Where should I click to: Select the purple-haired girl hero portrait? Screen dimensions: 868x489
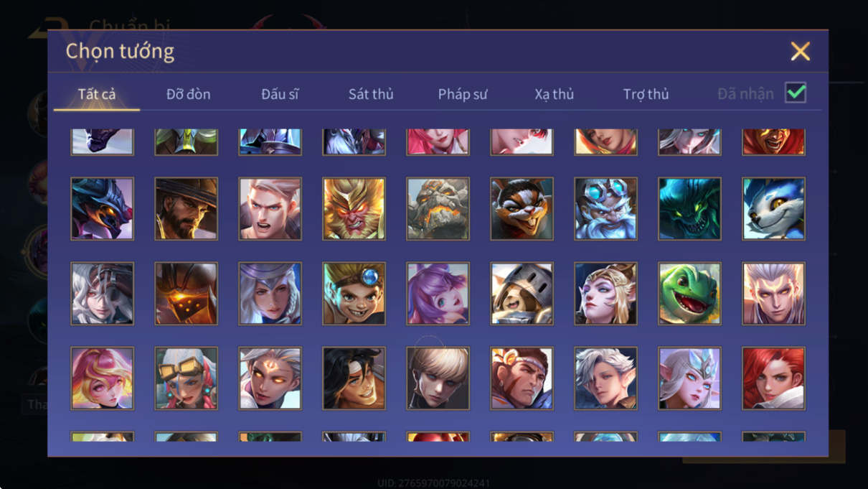pyautogui.click(x=438, y=294)
